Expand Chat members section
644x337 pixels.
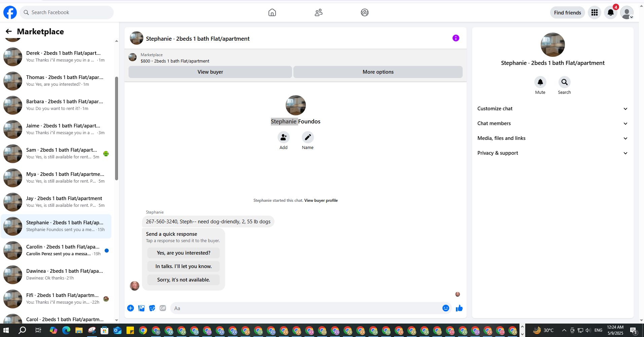pos(552,123)
